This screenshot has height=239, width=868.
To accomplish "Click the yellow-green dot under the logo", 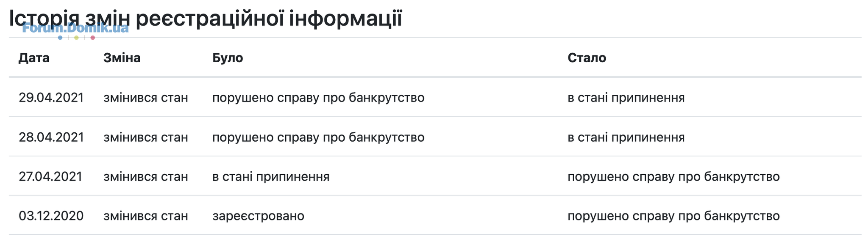I will pos(76,38).
